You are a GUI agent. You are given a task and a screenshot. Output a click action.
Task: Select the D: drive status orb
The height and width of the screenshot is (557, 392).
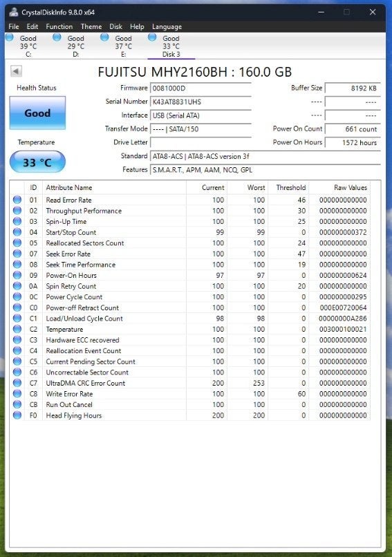coord(57,37)
